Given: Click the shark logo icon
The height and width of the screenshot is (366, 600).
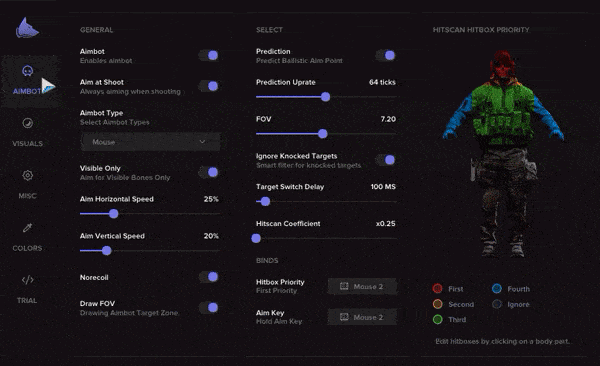Looking at the screenshot, I should (27, 28).
